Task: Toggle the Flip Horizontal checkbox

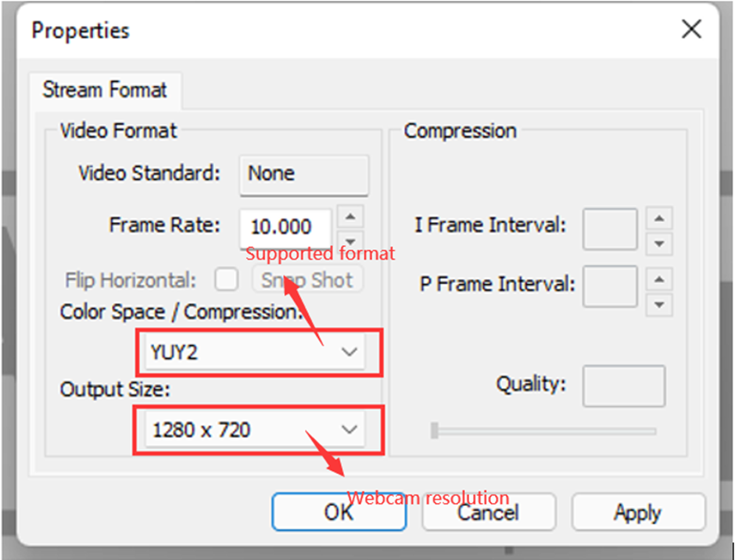Action: [x=227, y=279]
